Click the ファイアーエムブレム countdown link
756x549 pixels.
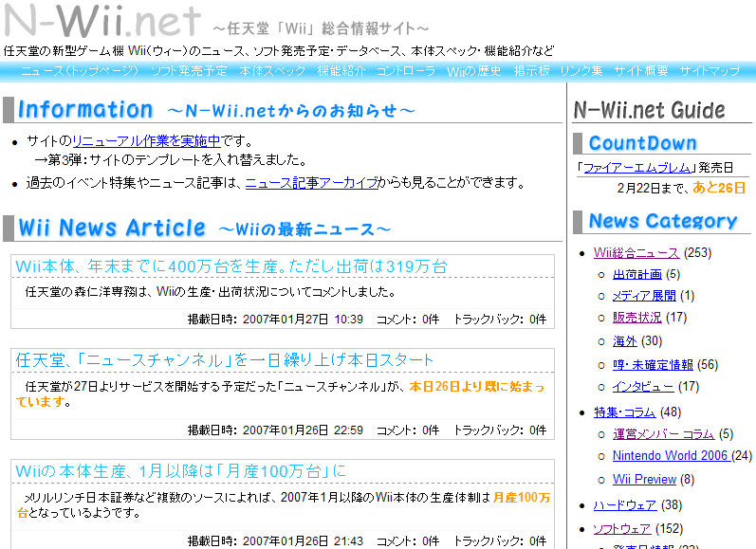tap(636, 168)
